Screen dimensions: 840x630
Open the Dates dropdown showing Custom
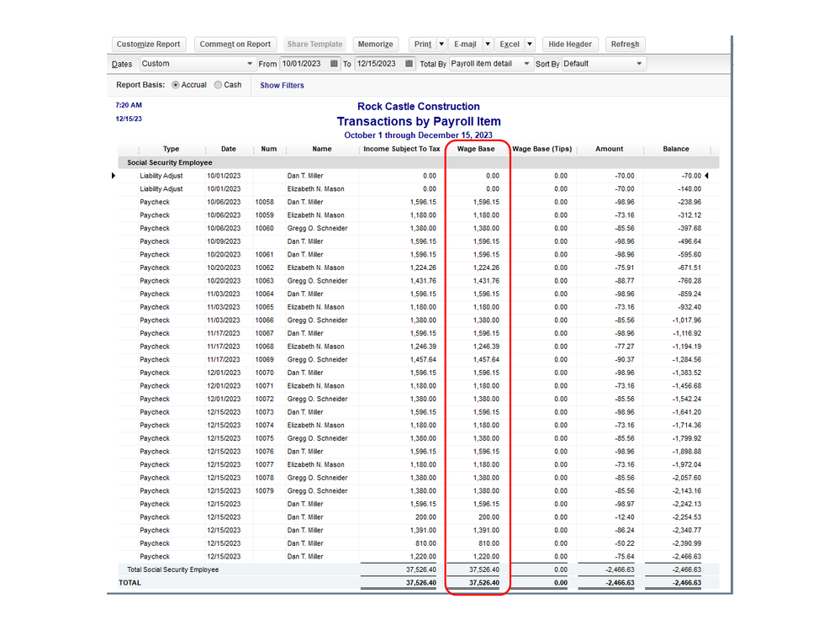tap(250, 63)
